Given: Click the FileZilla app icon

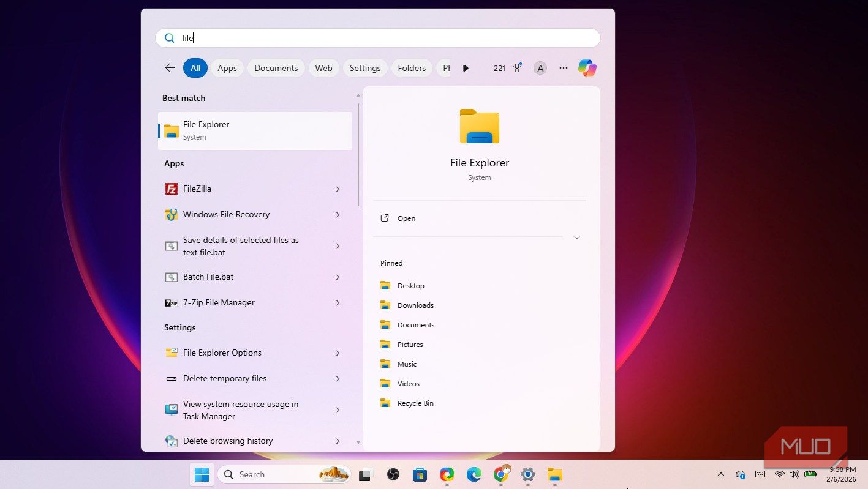Looking at the screenshot, I should [x=172, y=189].
